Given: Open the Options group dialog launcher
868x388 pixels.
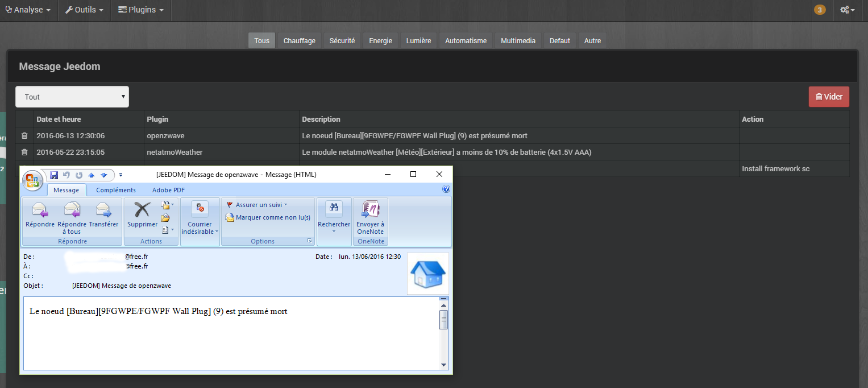Looking at the screenshot, I should click(x=310, y=241).
